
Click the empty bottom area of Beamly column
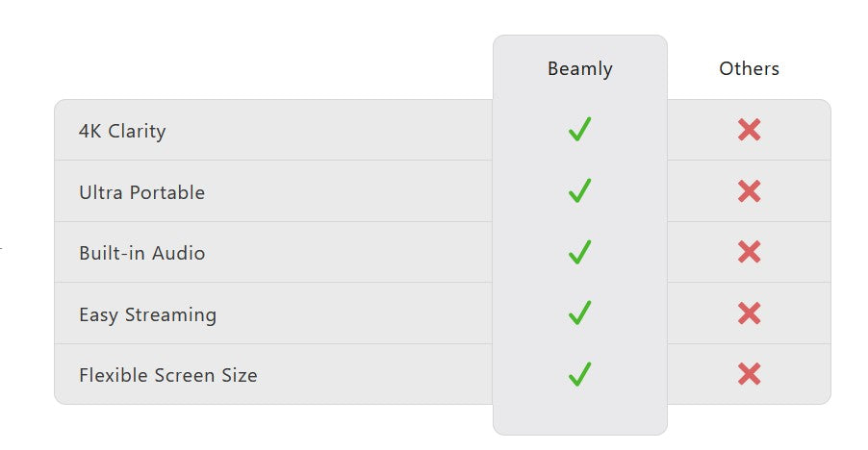[579, 418]
